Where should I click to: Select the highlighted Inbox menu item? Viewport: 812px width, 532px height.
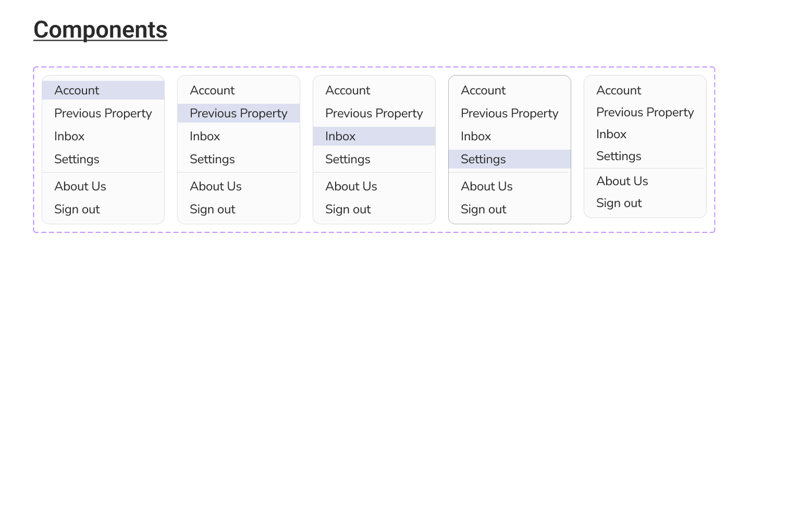(374, 137)
